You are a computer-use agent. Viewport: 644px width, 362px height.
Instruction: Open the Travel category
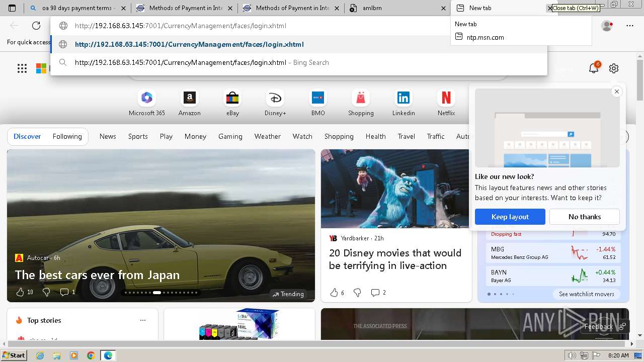pos(406,136)
